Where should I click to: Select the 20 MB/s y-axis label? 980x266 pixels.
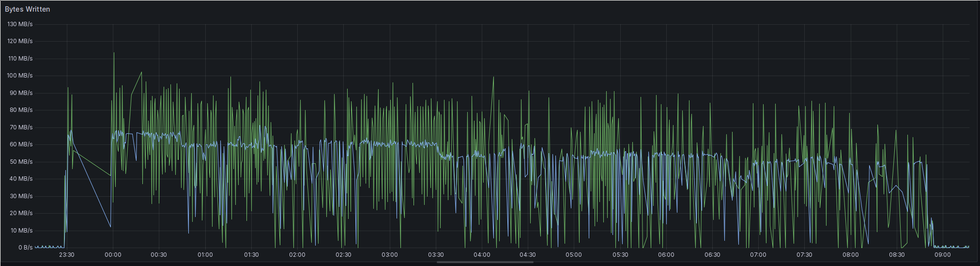pyautogui.click(x=21, y=213)
